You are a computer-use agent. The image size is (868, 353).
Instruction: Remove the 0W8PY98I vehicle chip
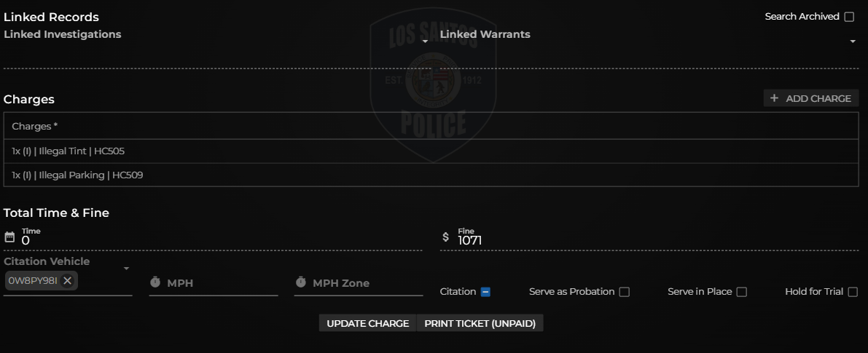coord(68,281)
